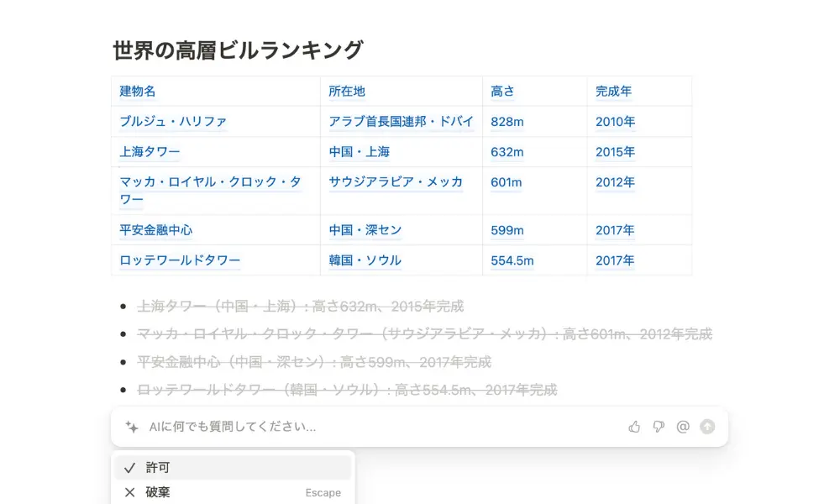Click the thumbs down feedback icon
The height and width of the screenshot is (504, 840).
coord(659,427)
